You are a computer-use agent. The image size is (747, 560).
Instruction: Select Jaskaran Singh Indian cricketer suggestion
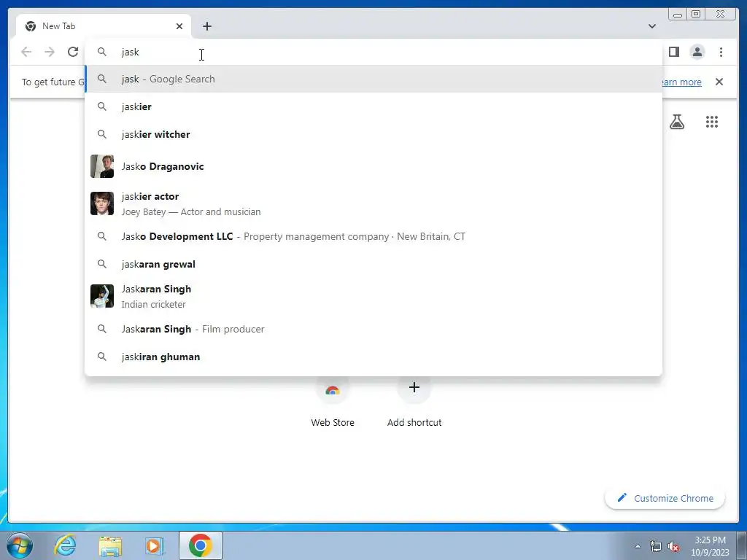(x=373, y=296)
